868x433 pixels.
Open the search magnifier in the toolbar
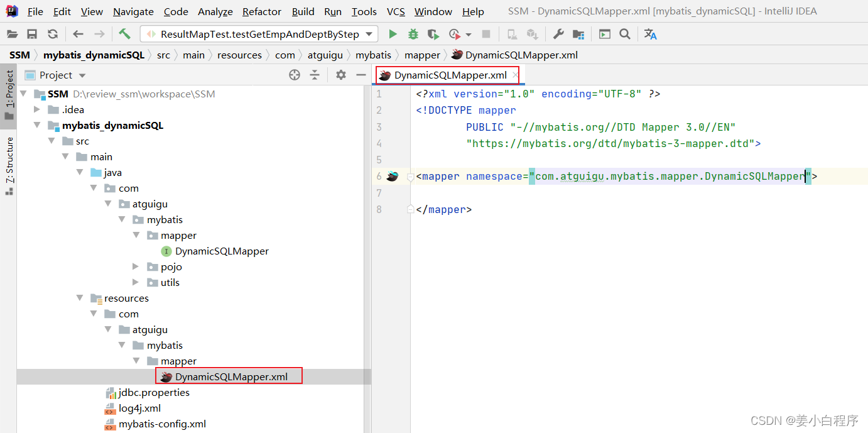[x=626, y=33]
